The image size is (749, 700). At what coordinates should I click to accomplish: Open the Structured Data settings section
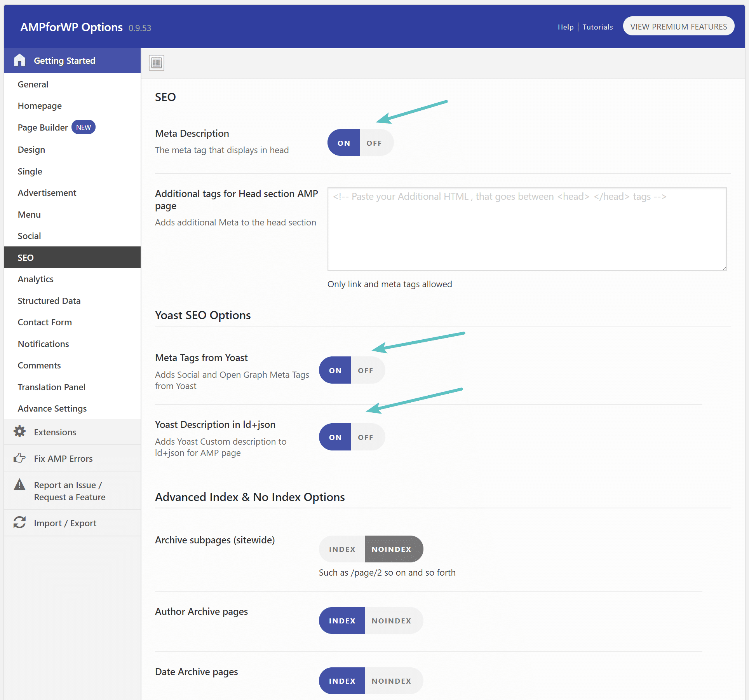pyautogui.click(x=49, y=301)
